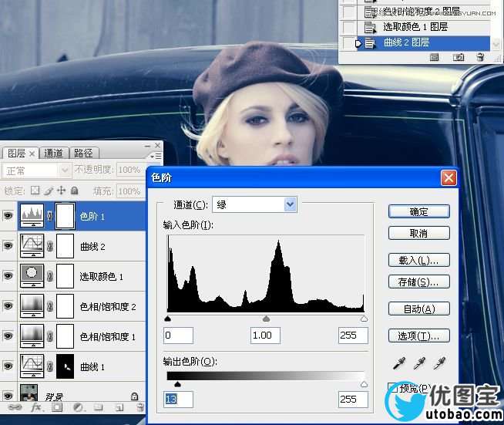
Task: Click the 确定 button in Levels dialog
Action: (418, 211)
